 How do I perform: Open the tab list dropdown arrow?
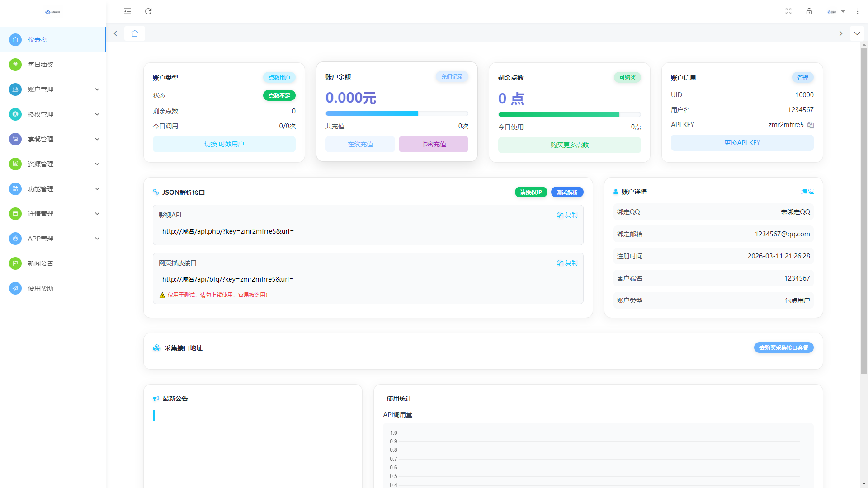[x=857, y=33]
